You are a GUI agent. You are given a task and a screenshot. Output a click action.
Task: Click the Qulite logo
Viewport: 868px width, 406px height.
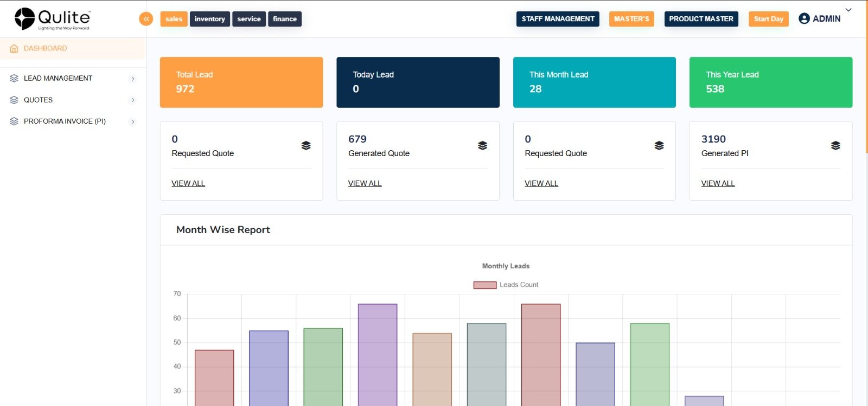click(x=52, y=19)
